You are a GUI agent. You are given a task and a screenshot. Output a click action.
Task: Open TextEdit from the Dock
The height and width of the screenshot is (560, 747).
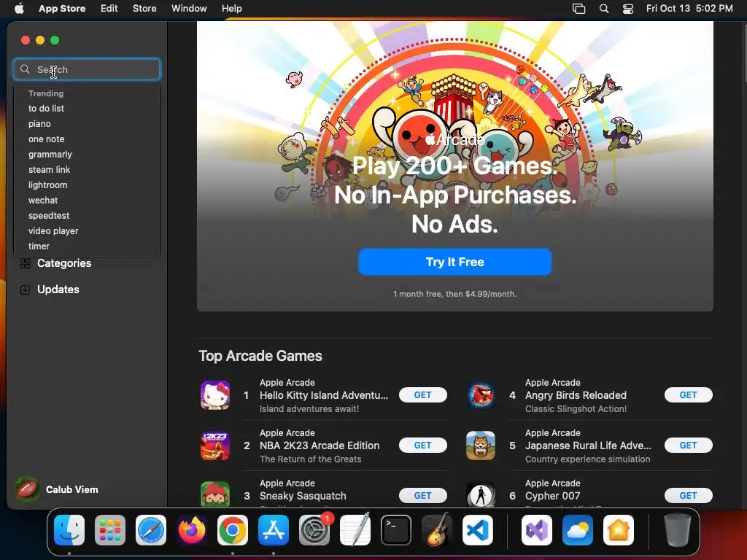(x=355, y=530)
